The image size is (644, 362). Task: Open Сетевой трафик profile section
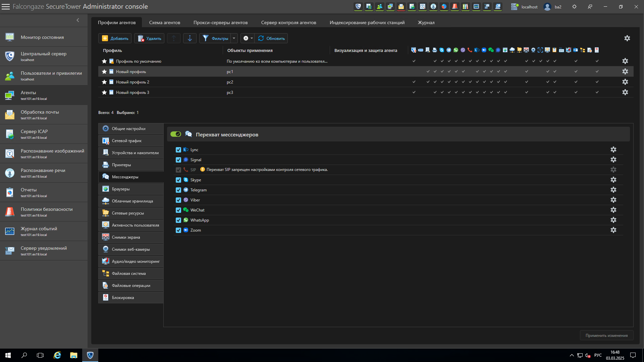point(131,141)
